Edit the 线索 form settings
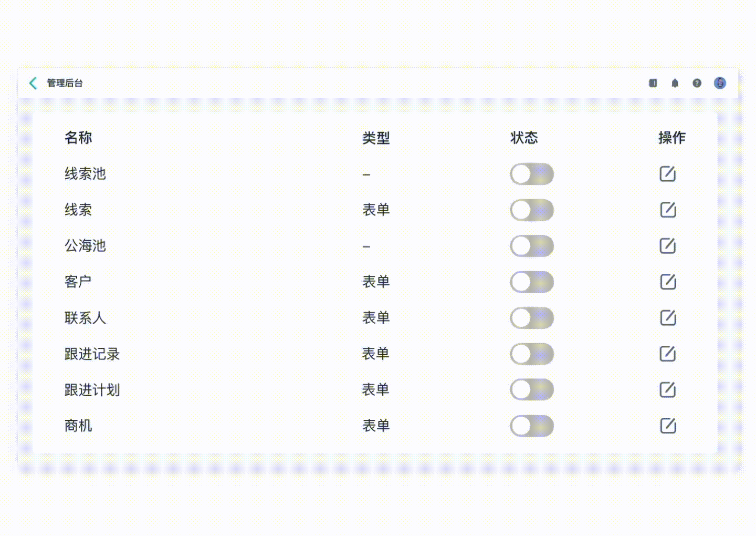The image size is (756, 536). pos(667,210)
